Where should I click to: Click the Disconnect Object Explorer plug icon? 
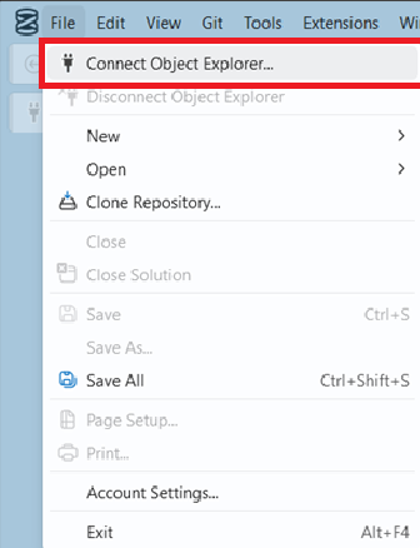(68, 97)
